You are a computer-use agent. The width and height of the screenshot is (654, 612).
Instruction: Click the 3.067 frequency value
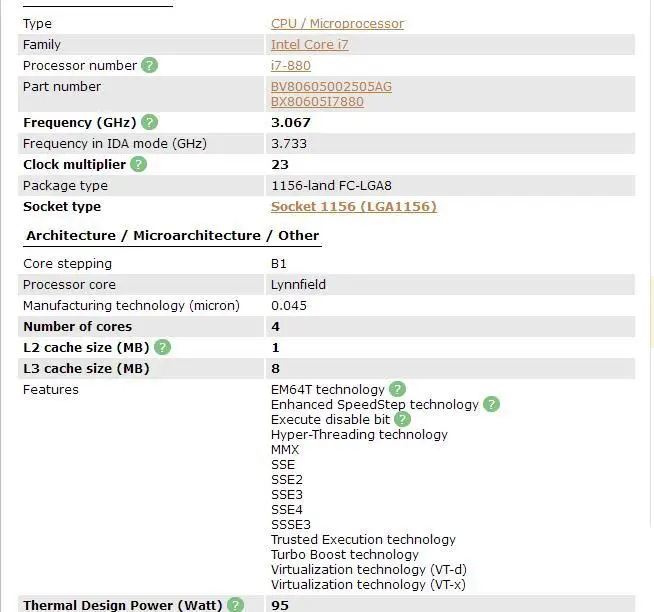(291, 123)
